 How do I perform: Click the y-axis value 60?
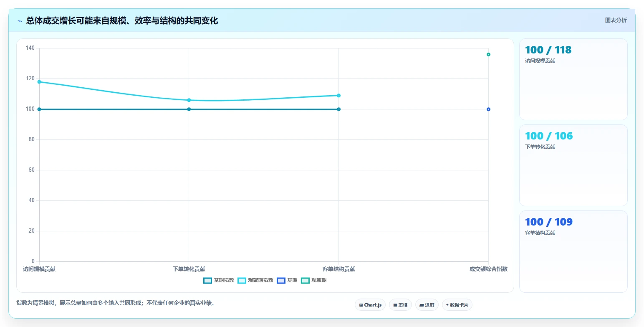(x=31, y=170)
